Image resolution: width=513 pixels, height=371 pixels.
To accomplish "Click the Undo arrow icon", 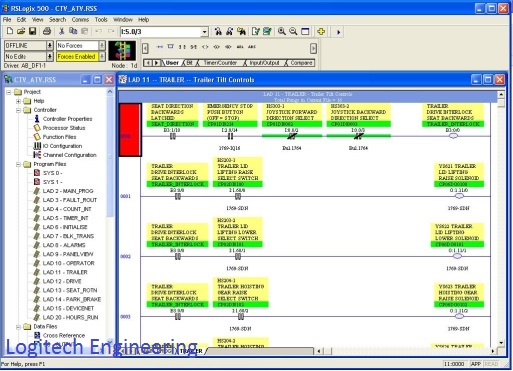I will coord(98,31).
